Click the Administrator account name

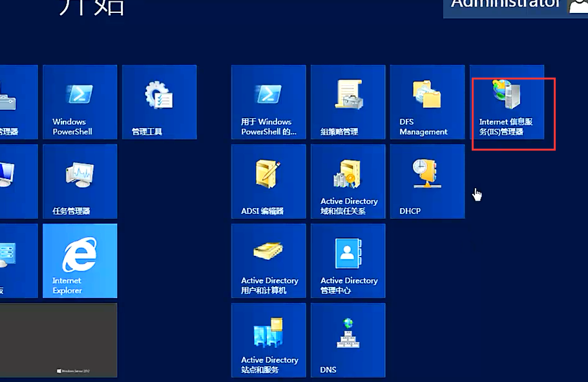click(x=505, y=4)
